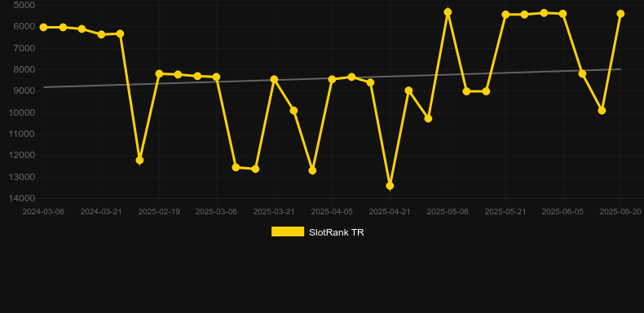Click the 2024-03-21 x-axis date label
Screen dimensions: 644x313
click(101, 212)
